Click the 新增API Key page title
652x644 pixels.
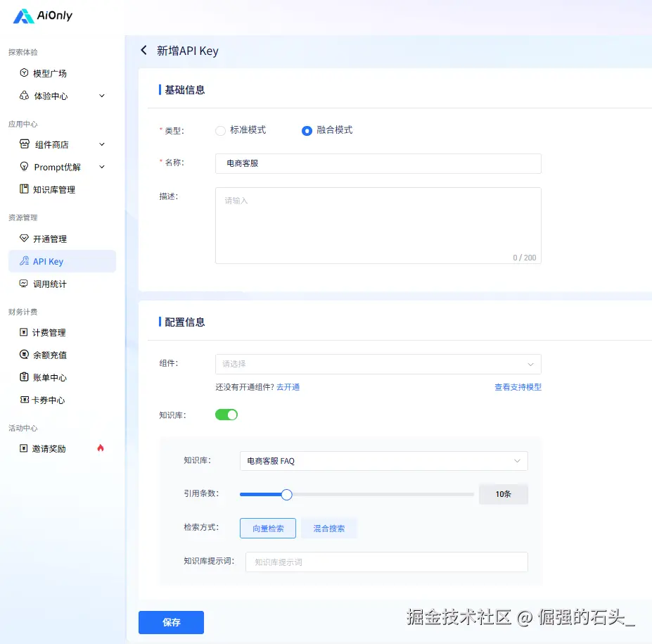[188, 51]
